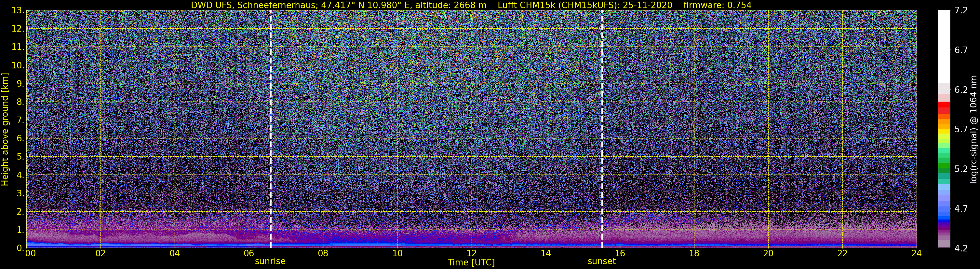Click the time axis tick label 04
This screenshot has height=269, width=980.
175,253
